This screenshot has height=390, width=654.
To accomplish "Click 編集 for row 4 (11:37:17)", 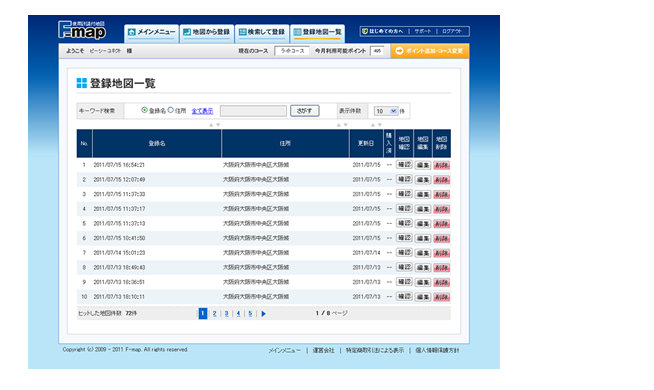I will point(423,209).
